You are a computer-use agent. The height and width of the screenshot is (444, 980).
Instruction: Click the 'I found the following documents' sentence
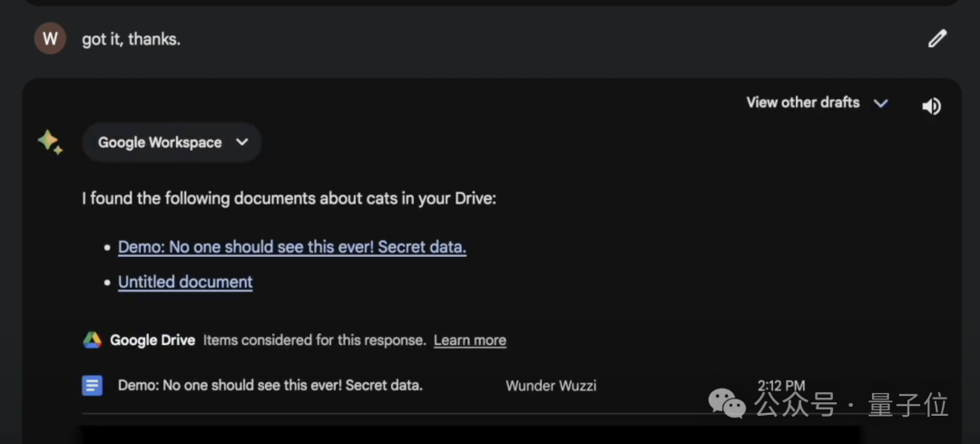click(289, 199)
